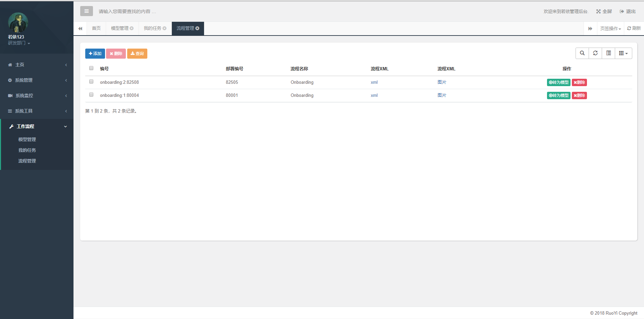Open 图片 link for onboarding:2:82508
644x319 pixels.
pyautogui.click(x=442, y=82)
